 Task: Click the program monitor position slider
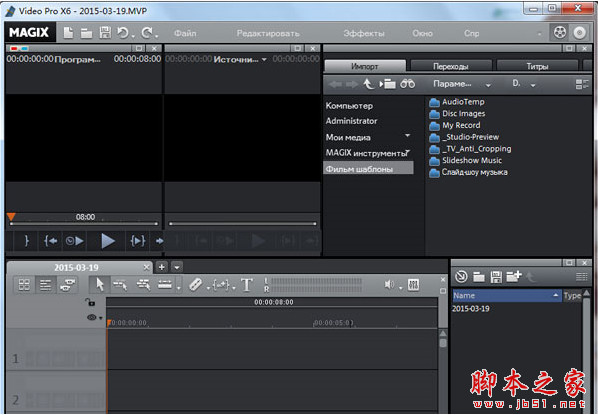tap(84, 224)
